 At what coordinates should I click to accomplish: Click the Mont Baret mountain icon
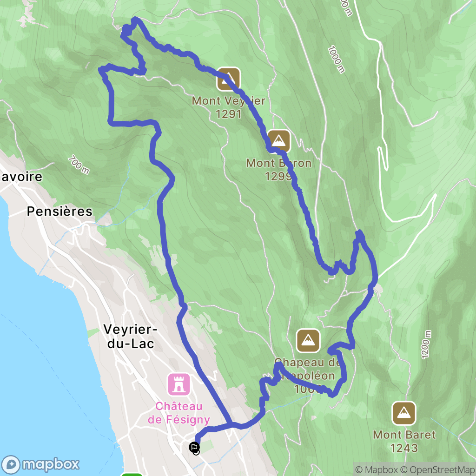pyautogui.click(x=404, y=413)
